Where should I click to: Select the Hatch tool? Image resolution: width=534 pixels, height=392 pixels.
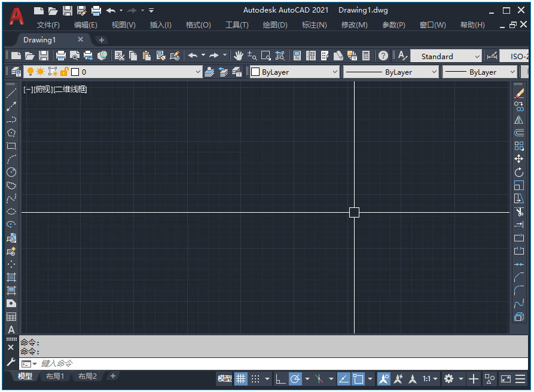tap(11, 277)
